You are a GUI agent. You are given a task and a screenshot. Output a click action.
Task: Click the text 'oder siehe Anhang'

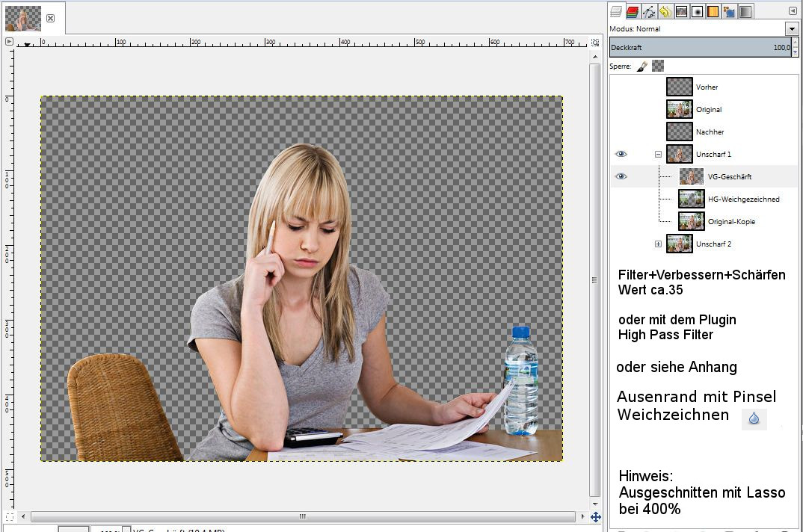(x=677, y=367)
